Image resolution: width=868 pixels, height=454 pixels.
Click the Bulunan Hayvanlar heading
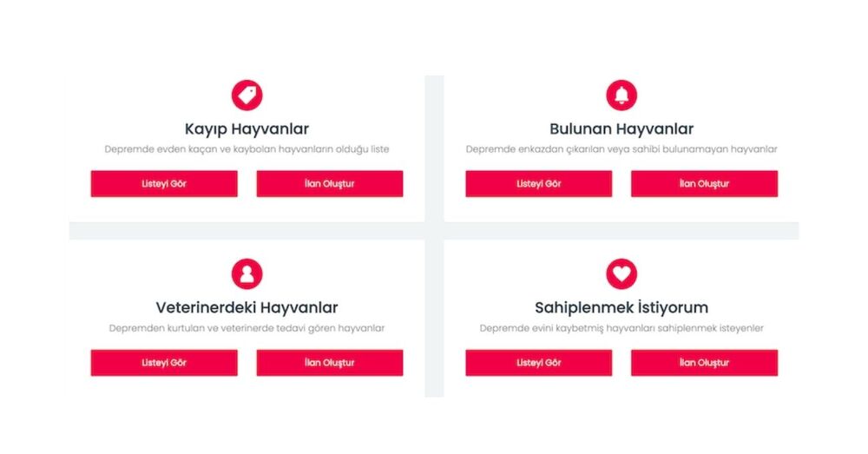point(621,129)
